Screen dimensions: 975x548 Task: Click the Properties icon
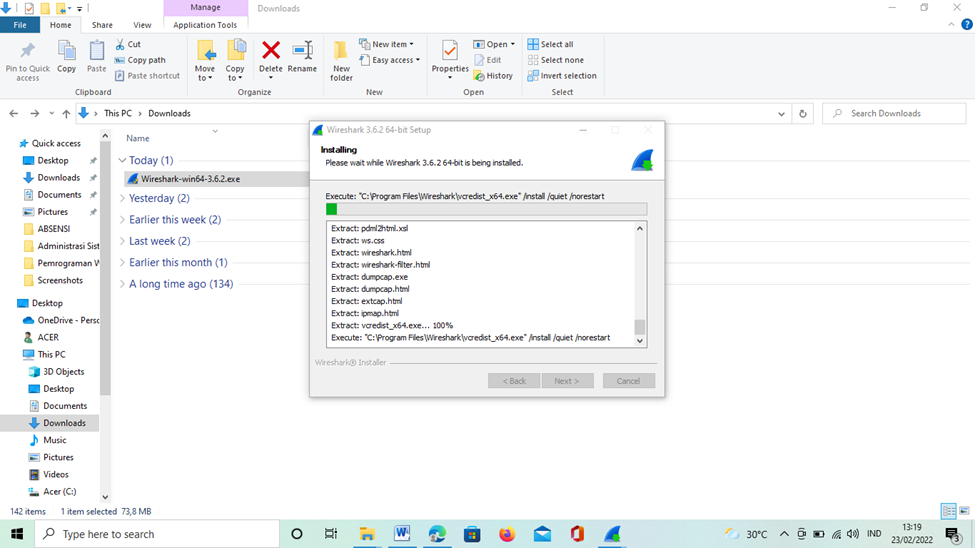[450, 50]
